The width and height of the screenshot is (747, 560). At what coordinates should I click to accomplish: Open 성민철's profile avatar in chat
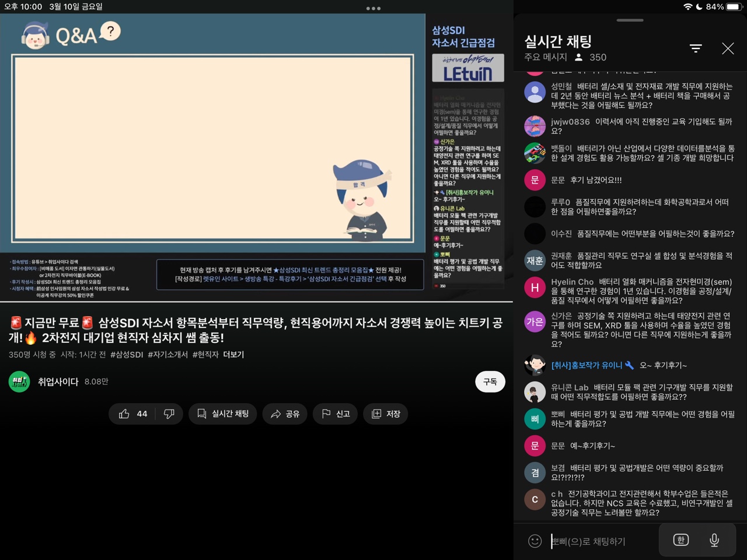535,92
